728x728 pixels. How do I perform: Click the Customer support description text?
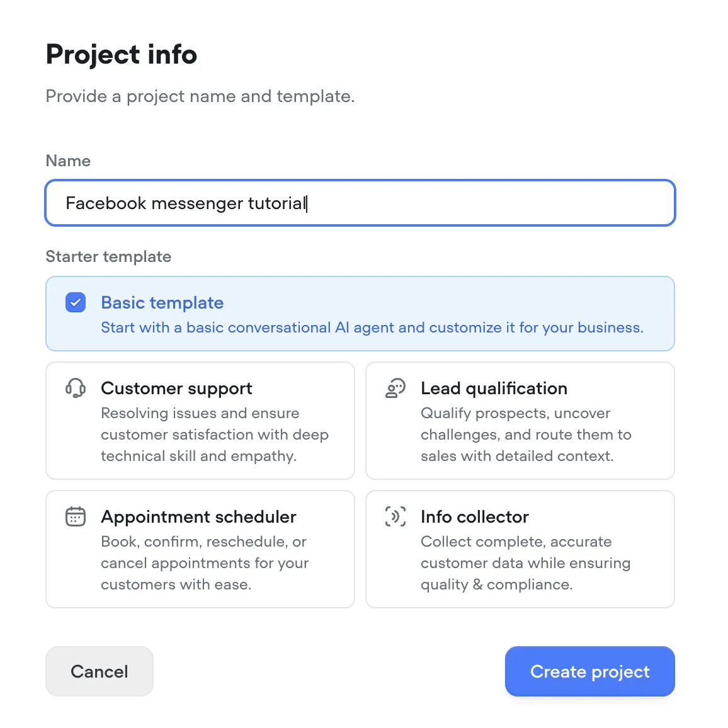coord(215,435)
